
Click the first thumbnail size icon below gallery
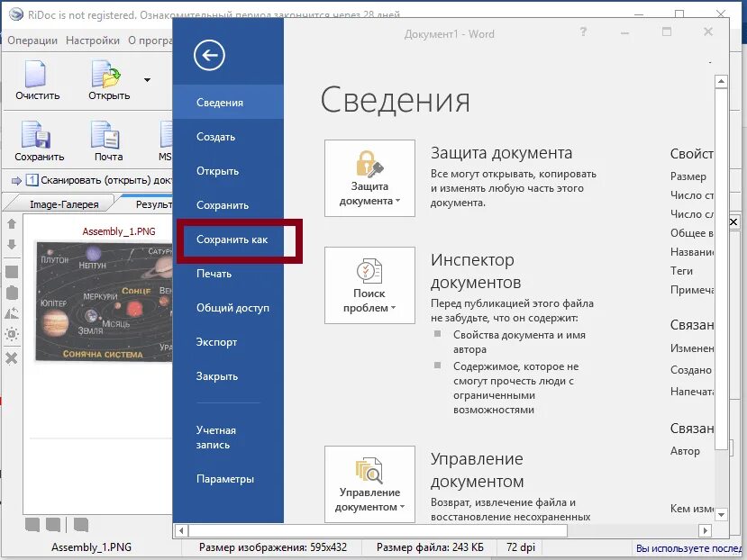(x=32, y=525)
